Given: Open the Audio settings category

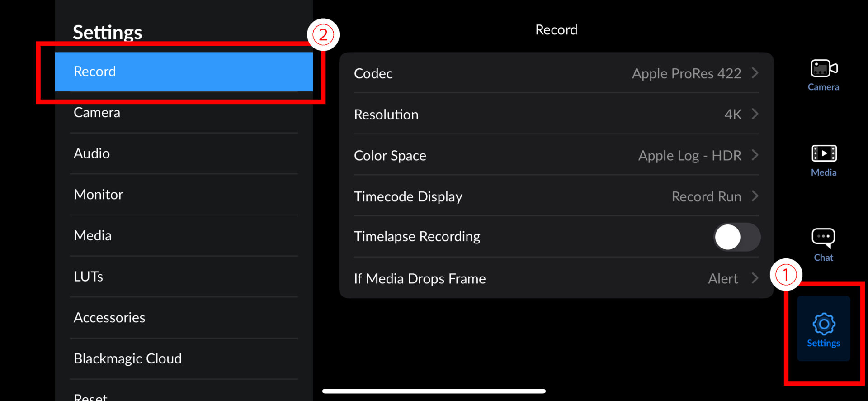Looking at the screenshot, I should (184, 153).
